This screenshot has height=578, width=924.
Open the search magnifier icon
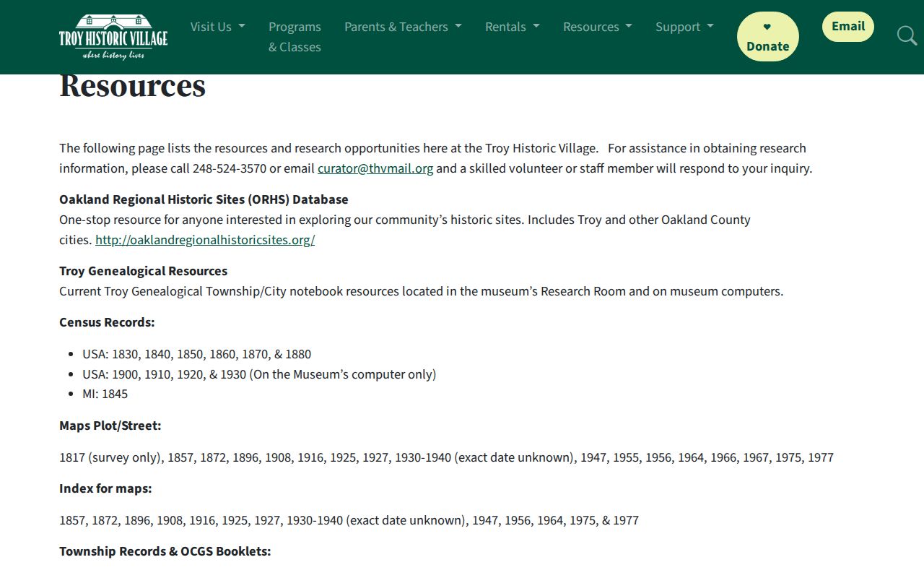click(x=907, y=35)
